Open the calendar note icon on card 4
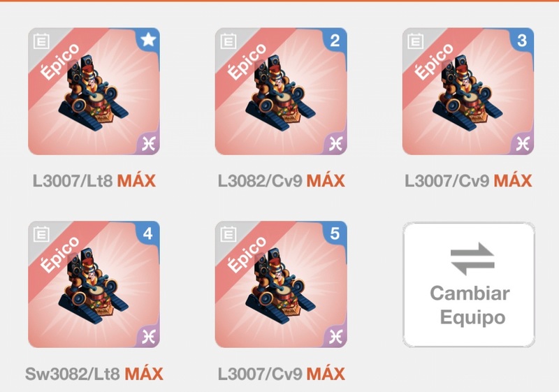This screenshot has height=392, width=559. 41,234
